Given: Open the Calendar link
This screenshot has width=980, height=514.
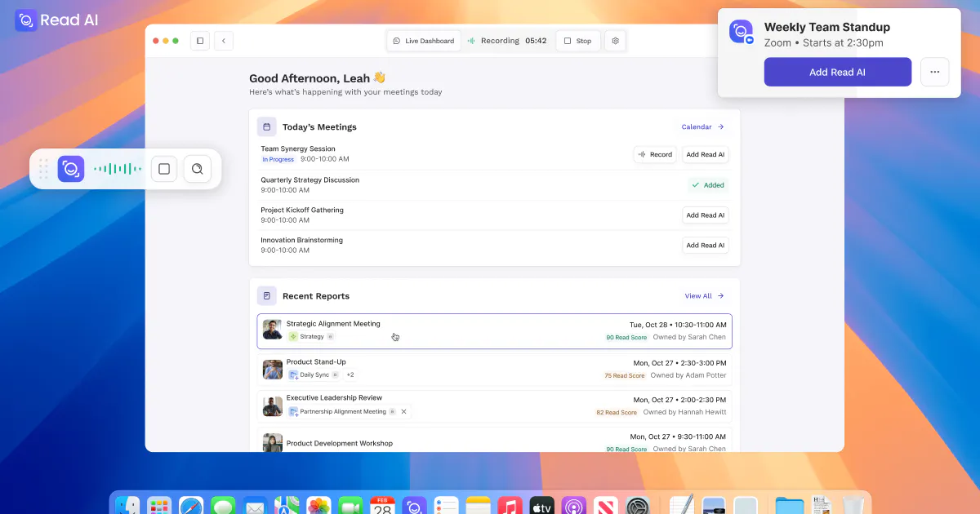Looking at the screenshot, I should click(x=702, y=126).
